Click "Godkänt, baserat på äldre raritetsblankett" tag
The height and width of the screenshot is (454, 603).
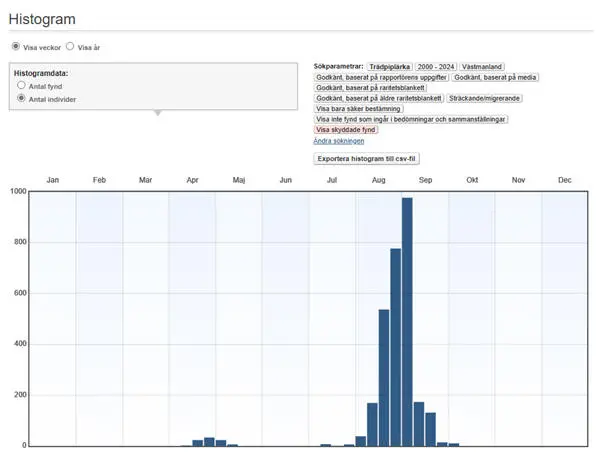pyautogui.click(x=378, y=98)
